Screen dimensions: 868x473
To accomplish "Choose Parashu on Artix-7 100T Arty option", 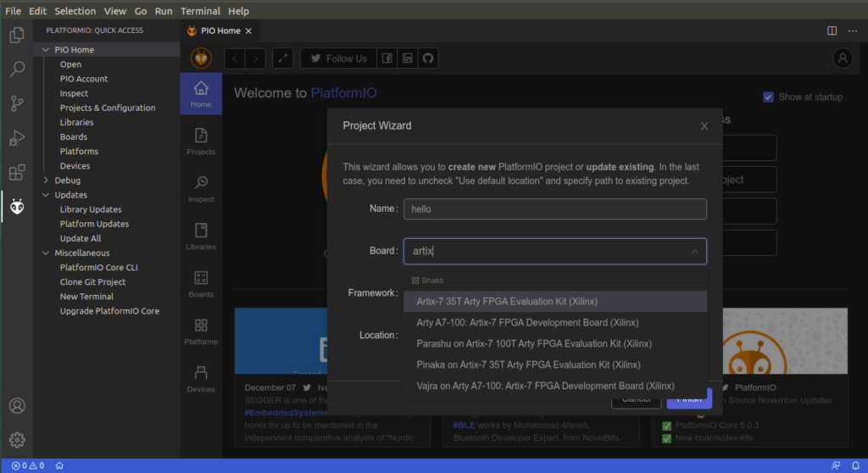I will 555,343.
